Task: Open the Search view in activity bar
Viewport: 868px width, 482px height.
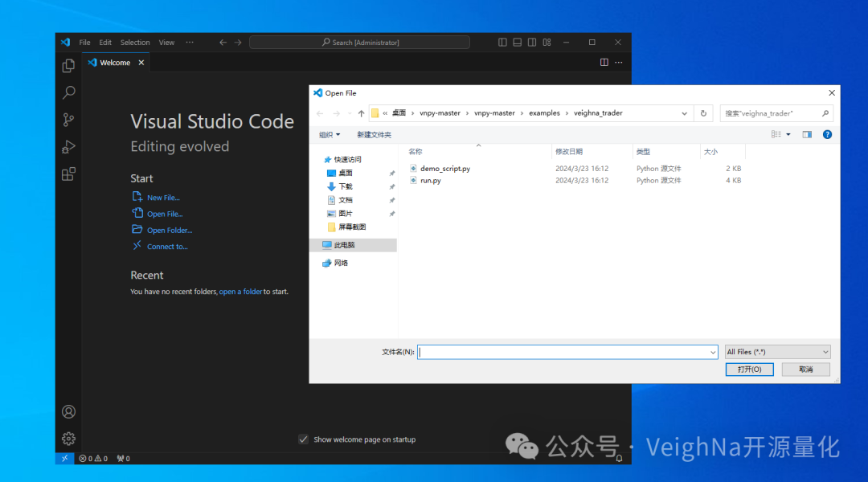Action: tap(68, 93)
